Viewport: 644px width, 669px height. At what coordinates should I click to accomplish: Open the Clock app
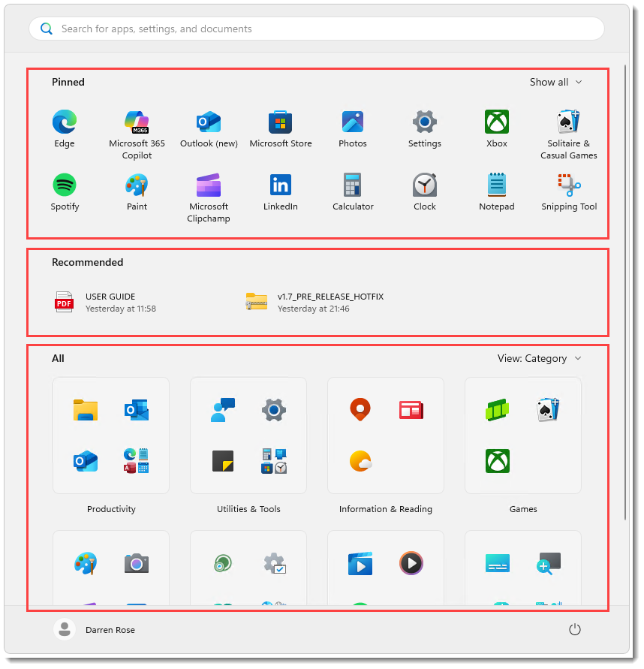click(x=424, y=185)
